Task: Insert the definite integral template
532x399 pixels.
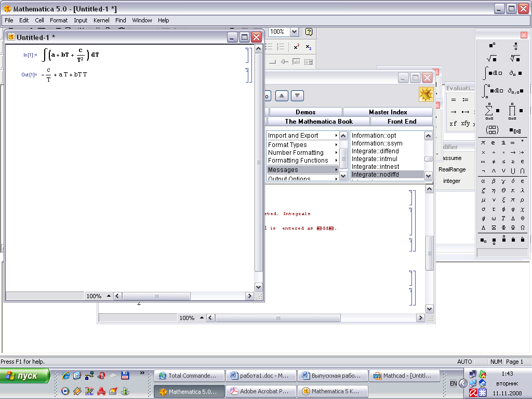Action: pos(493,90)
